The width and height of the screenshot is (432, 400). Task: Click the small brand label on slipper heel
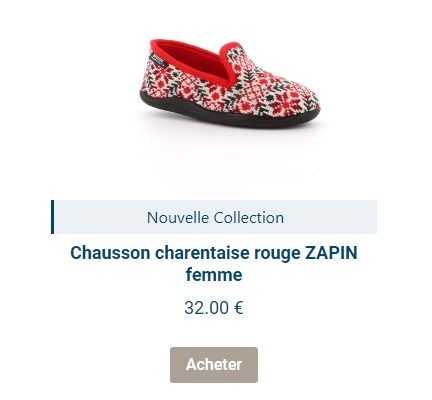pos(157,59)
